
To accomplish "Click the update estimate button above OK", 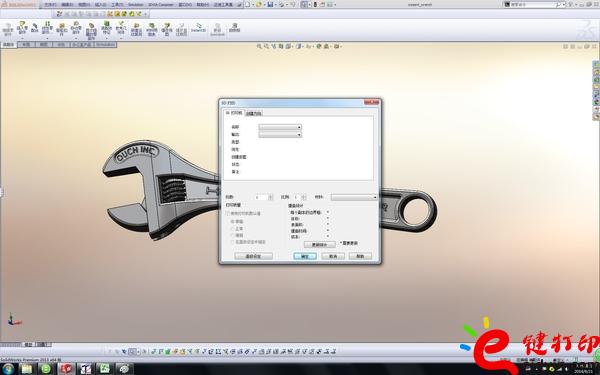I will click(x=320, y=244).
